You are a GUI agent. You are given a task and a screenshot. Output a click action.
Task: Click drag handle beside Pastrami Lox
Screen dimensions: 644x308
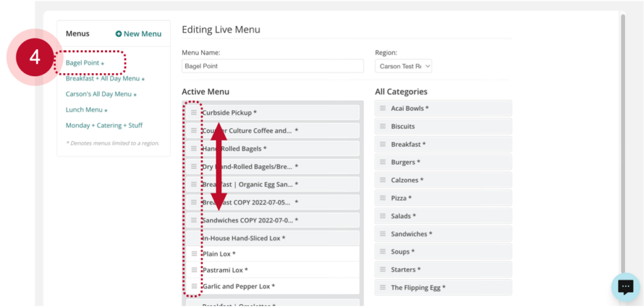[x=194, y=270]
